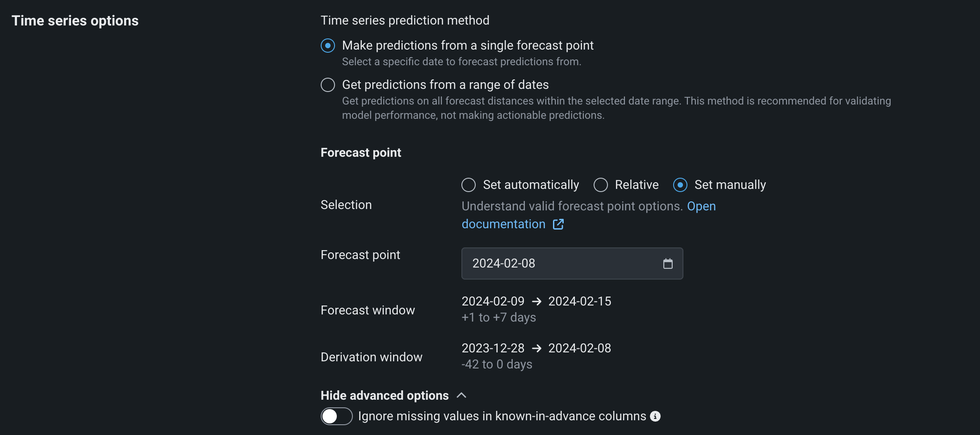The image size is (980, 435).
Task: Click the Hide advanced options heading text
Action: pos(385,396)
